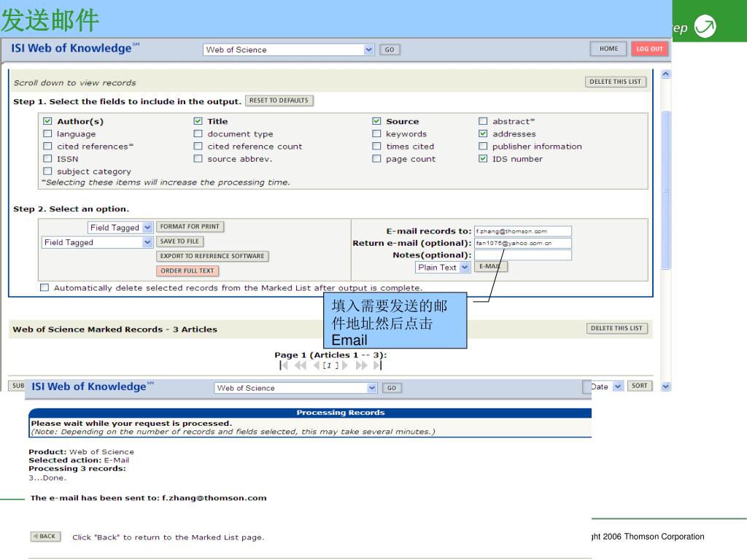This screenshot has width=747, height=560.
Task: Enable document type checkbox
Action: (198, 134)
